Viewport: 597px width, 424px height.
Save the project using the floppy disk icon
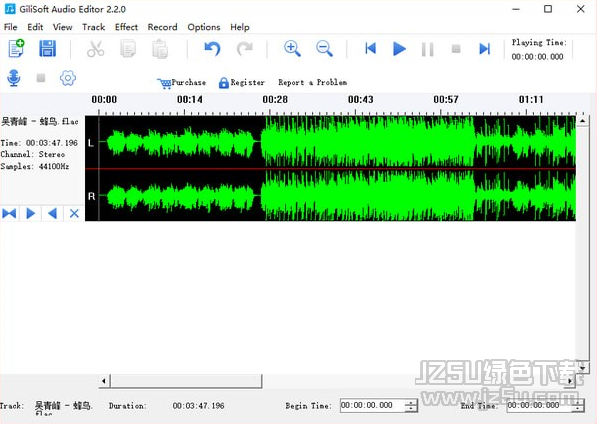(48, 48)
